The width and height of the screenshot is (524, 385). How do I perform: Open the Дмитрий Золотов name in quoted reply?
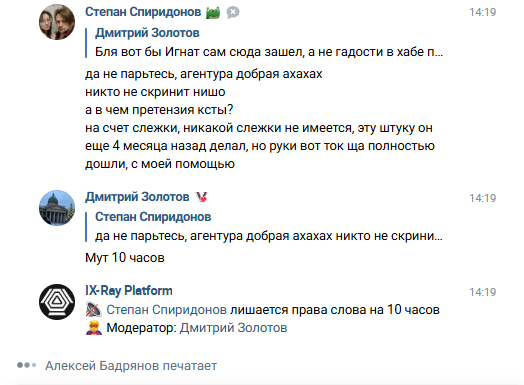(x=147, y=33)
